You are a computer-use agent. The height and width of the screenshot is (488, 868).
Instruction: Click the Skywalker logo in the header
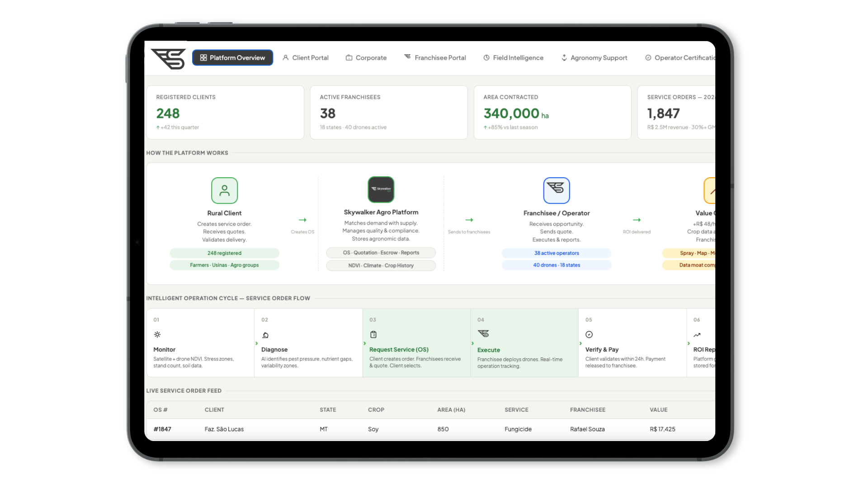pos(168,59)
